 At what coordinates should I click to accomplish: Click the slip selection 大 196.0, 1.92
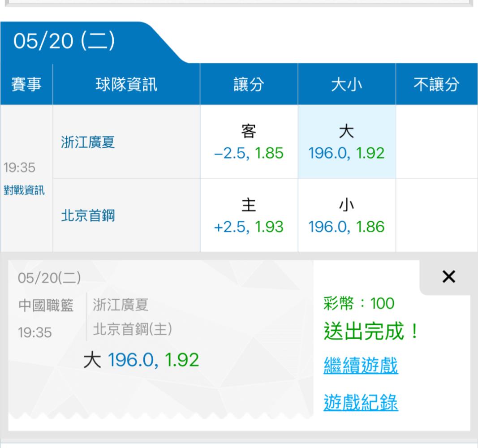(141, 360)
